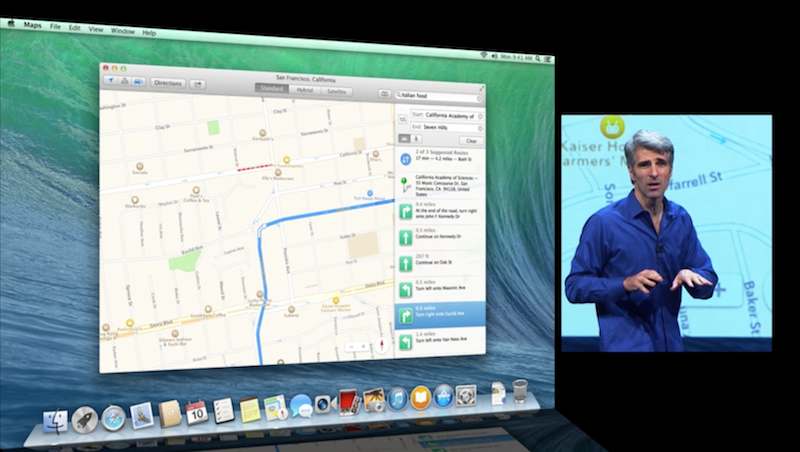
Task: Click the Maps icon in the Dock
Action: coord(276,408)
